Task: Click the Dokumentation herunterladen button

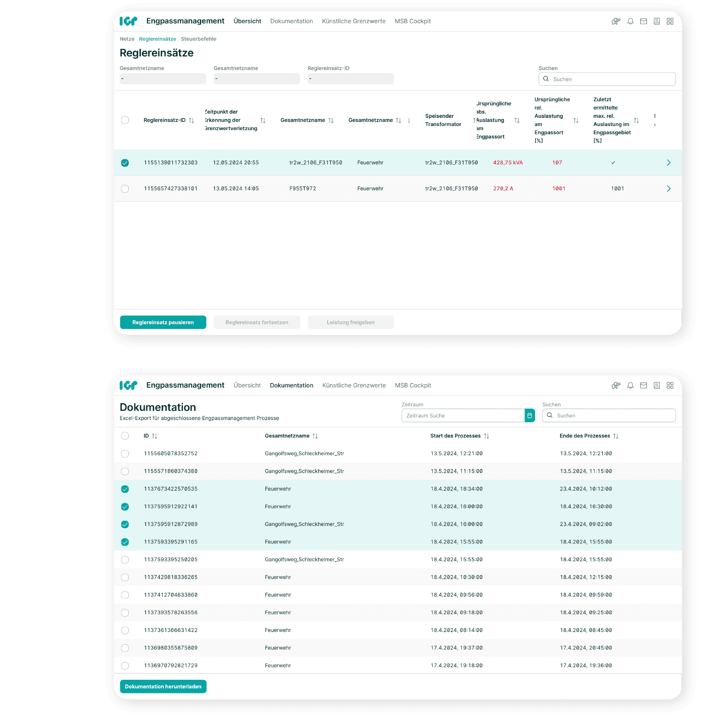Action: coord(163,687)
